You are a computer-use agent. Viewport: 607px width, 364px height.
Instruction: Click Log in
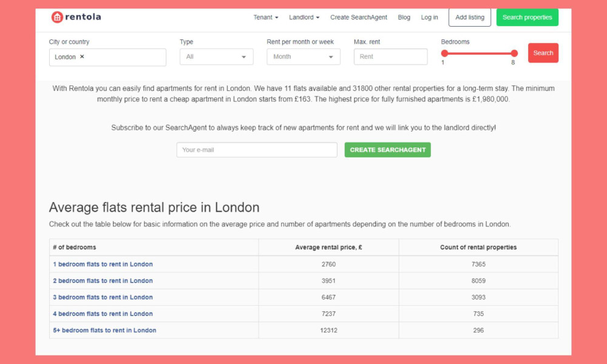(x=429, y=18)
